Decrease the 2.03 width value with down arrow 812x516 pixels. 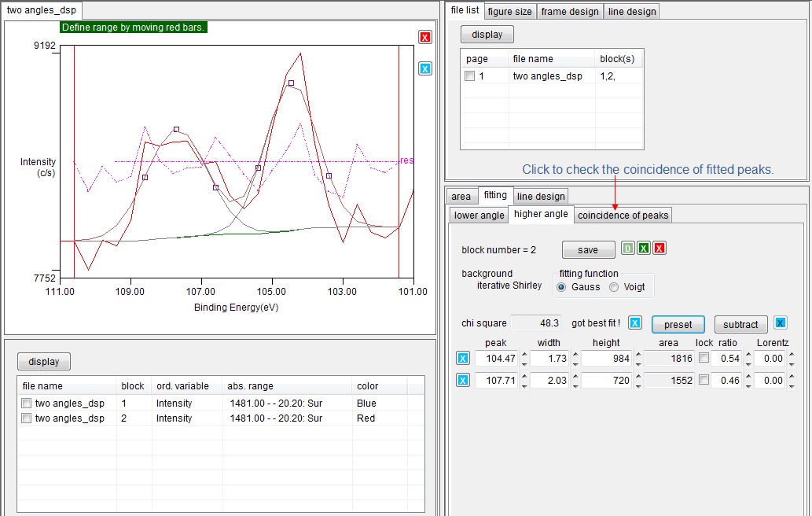(575, 385)
